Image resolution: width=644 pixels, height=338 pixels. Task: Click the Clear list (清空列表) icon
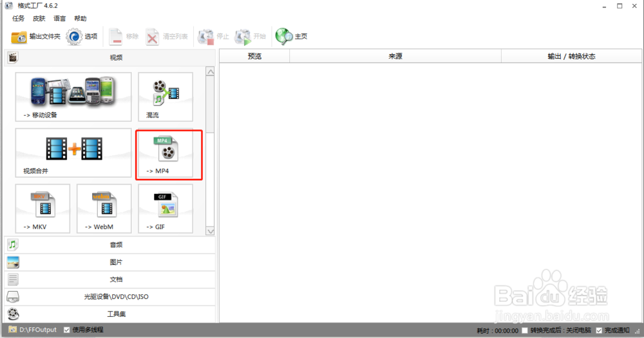[x=152, y=37]
